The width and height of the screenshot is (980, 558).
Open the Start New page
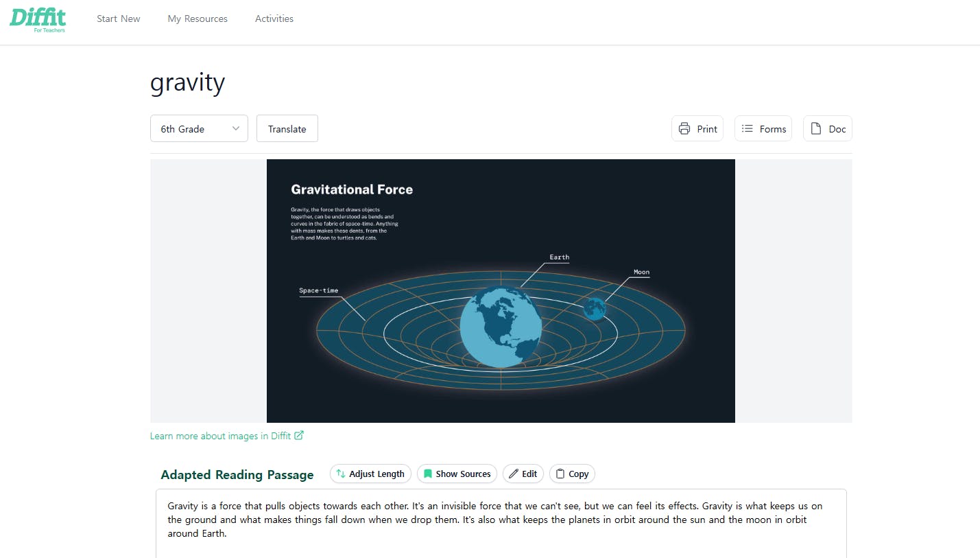coord(119,19)
